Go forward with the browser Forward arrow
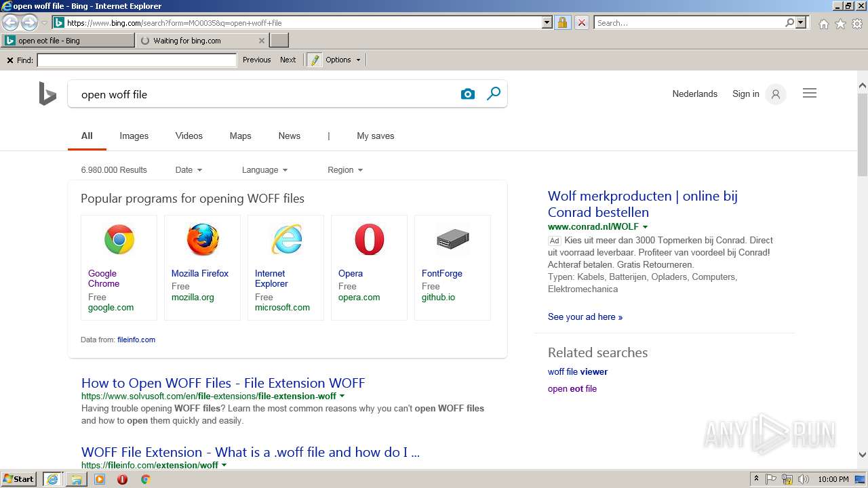 [29, 22]
